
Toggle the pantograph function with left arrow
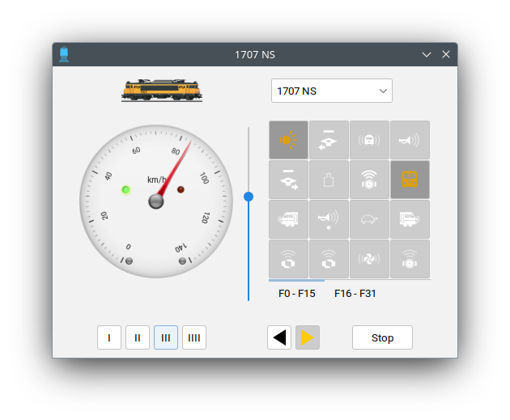[x=329, y=140]
